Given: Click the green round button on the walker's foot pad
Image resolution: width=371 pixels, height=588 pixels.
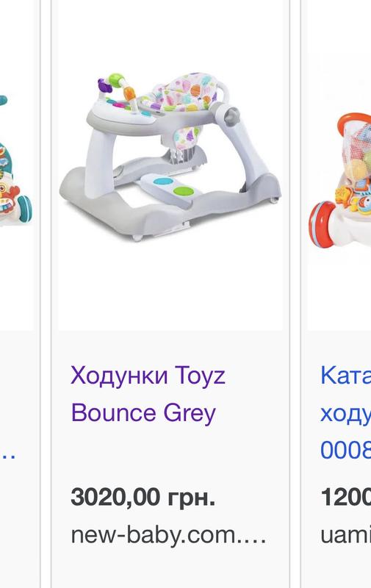Looking at the screenshot, I should pos(184,191).
